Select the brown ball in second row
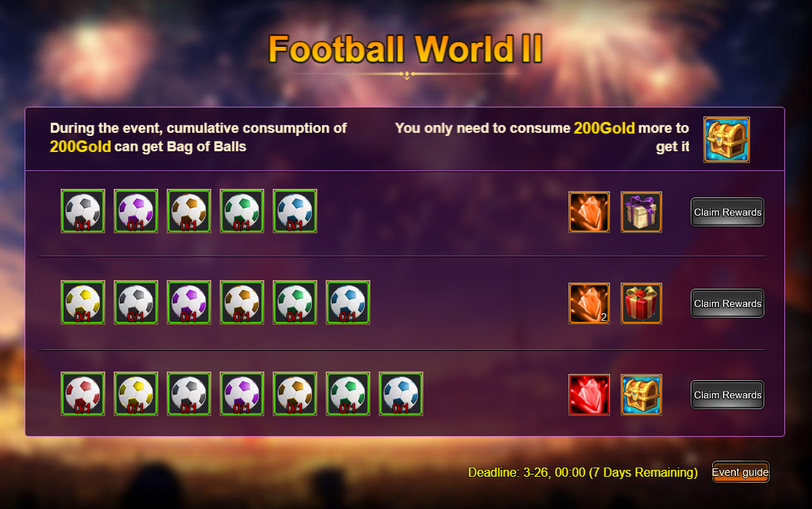Viewport: 812px width, 509px height. tap(242, 302)
